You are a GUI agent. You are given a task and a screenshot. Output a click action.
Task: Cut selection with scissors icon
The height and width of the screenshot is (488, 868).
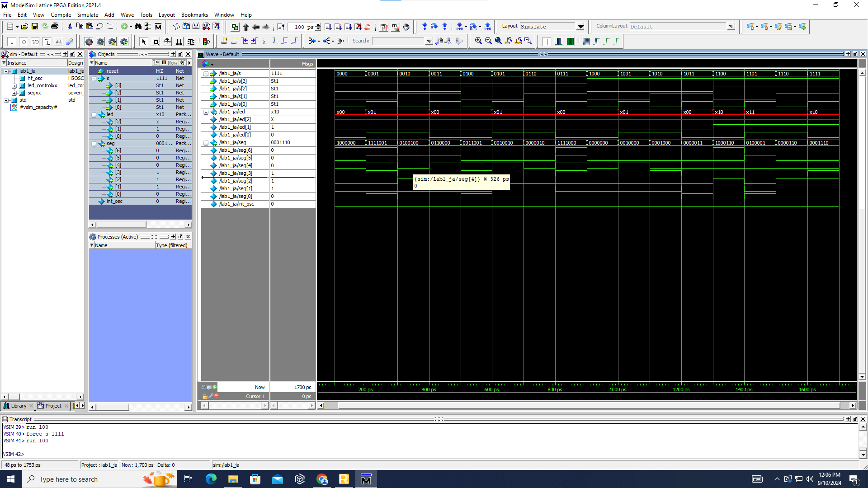(70, 27)
